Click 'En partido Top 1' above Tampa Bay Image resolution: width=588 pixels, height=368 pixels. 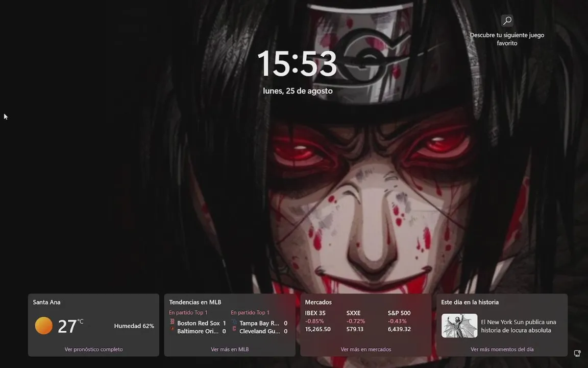(250, 312)
